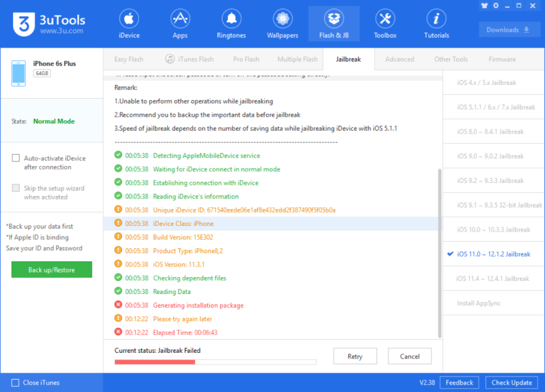This screenshot has width=545, height=392.
Task: Open the iDevice section
Action: point(129,24)
